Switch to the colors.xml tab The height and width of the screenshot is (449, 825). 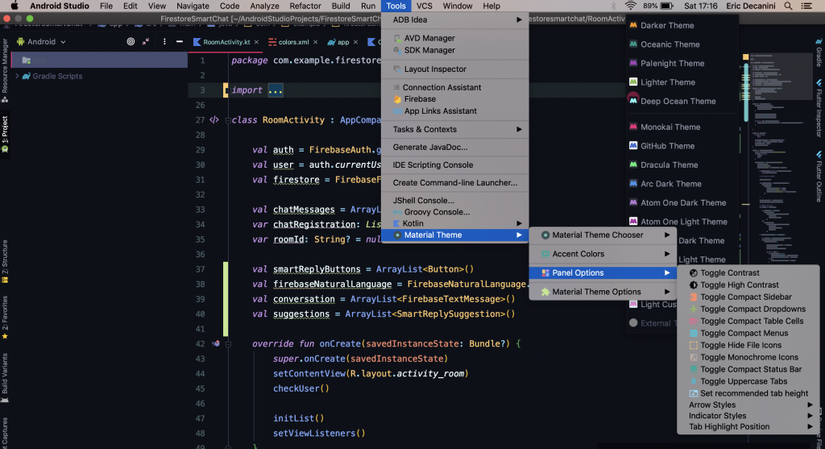click(293, 42)
